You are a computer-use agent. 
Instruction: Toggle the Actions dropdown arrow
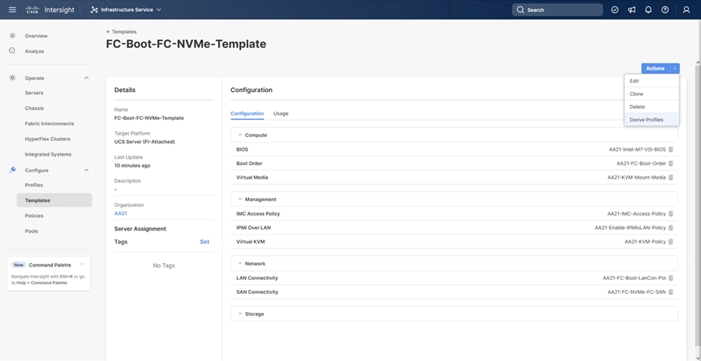675,68
